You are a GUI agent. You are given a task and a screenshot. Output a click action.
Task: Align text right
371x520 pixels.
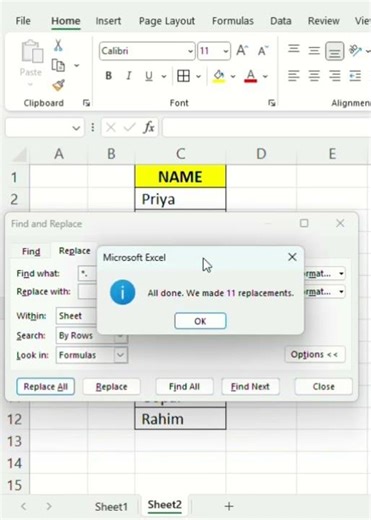point(335,76)
